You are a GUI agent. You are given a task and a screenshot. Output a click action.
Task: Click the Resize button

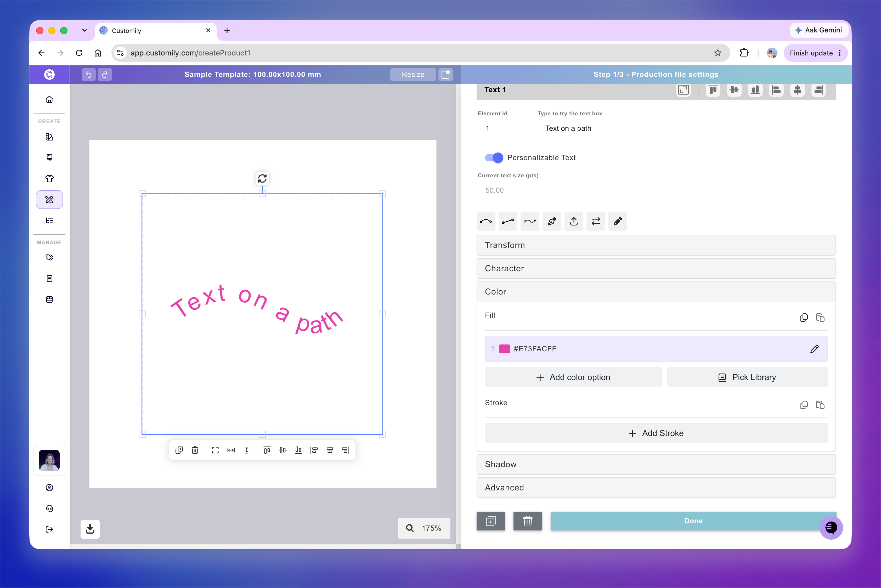coord(413,74)
